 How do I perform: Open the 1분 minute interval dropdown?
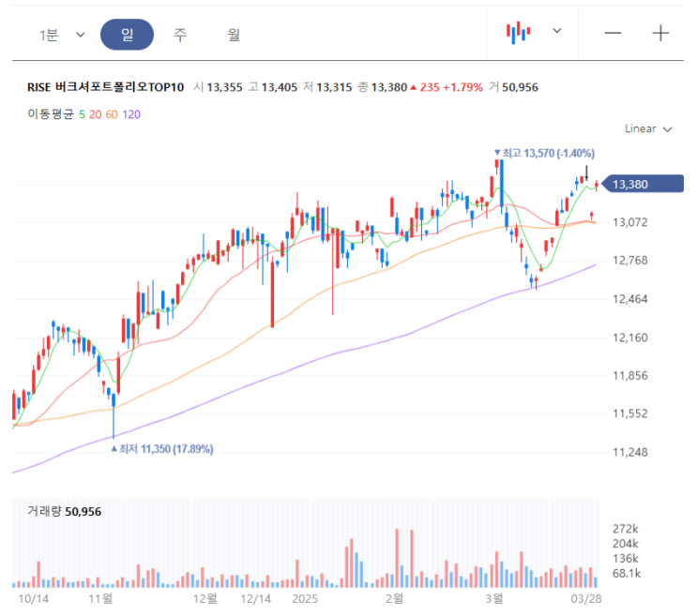click(62, 35)
